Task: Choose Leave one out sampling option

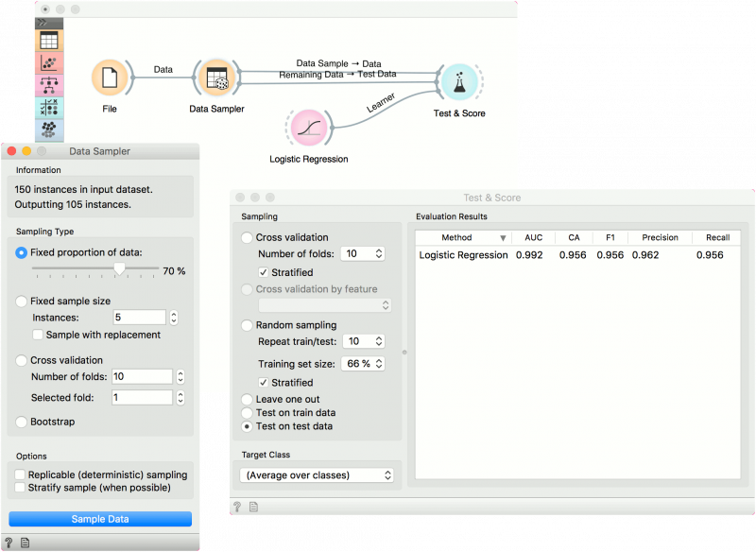Action: click(x=248, y=400)
